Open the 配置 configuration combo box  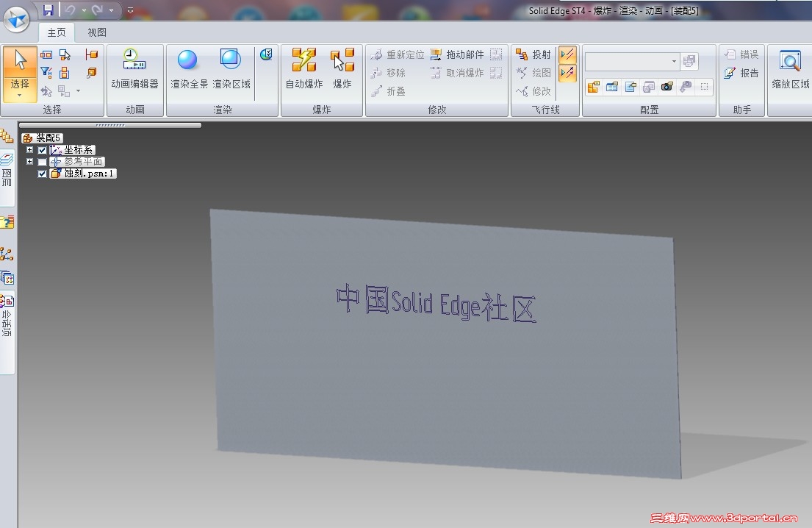pos(632,62)
